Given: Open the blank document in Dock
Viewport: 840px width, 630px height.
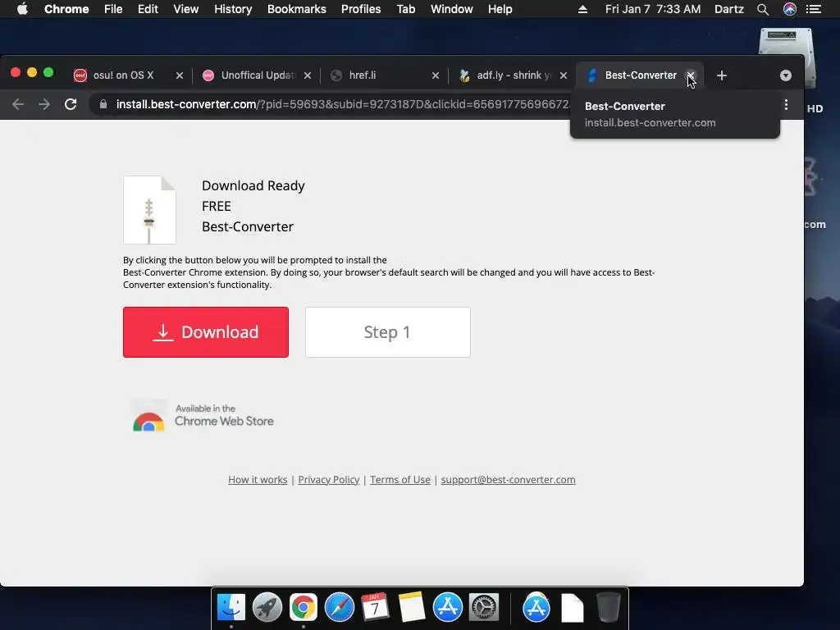Looking at the screenshot, I should click(x=572, y=608).
